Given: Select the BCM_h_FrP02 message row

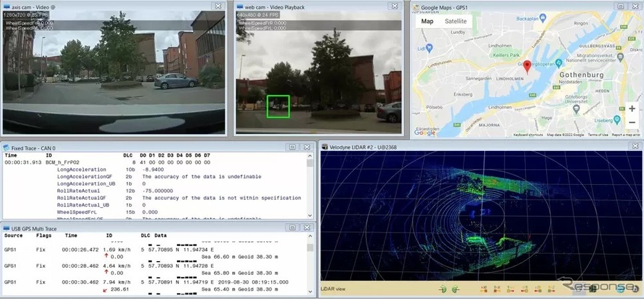Looking at the screenshot, I should pos(155,162).
